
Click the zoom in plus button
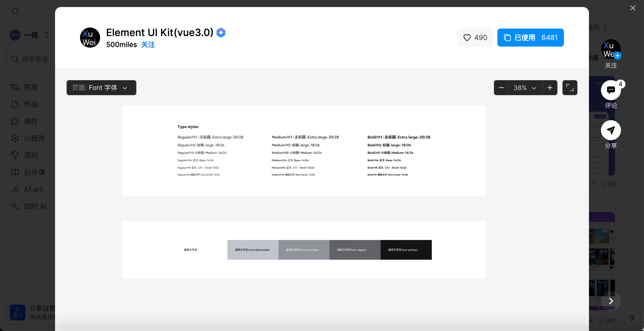pyautogui.click(x=550, y=88)
